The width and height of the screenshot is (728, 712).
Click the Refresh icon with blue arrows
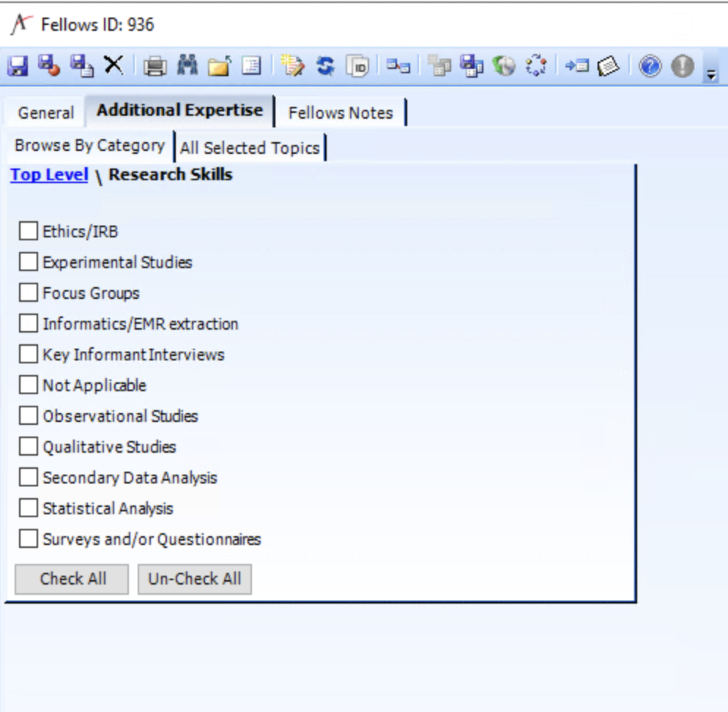[x=324, y=66]
